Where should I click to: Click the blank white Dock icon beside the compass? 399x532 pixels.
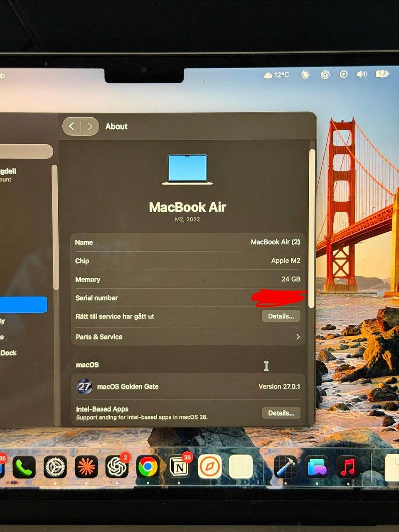click(x=241, y=467)
